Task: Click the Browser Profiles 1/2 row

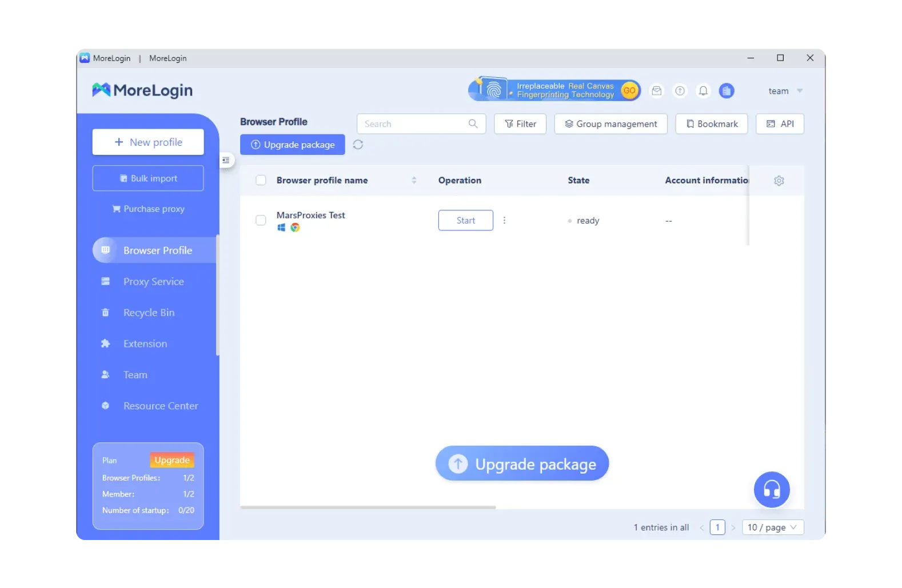Action: (148, 478)
